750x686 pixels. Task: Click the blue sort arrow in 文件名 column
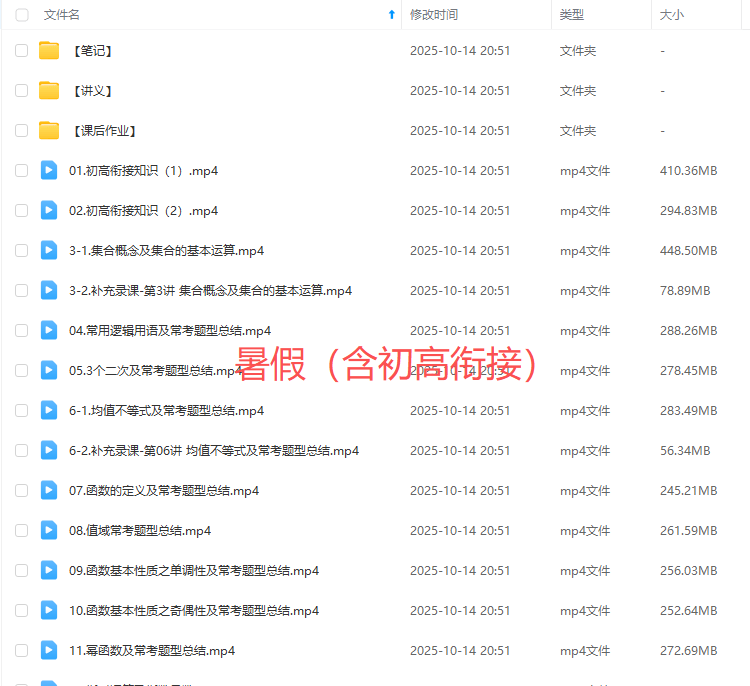click(x=391, y=15)
